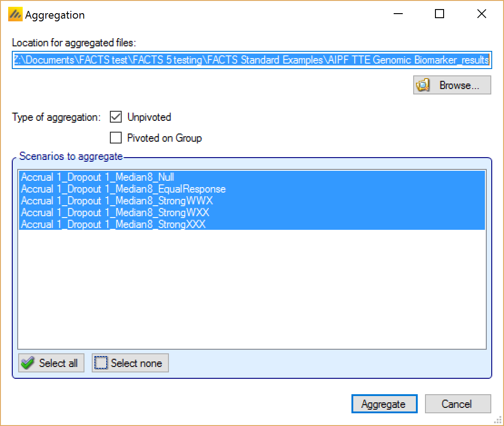Click the Select none button label
Image resolution: width=504 pixels, height=426 pixels.
click(x=136, y=363)
